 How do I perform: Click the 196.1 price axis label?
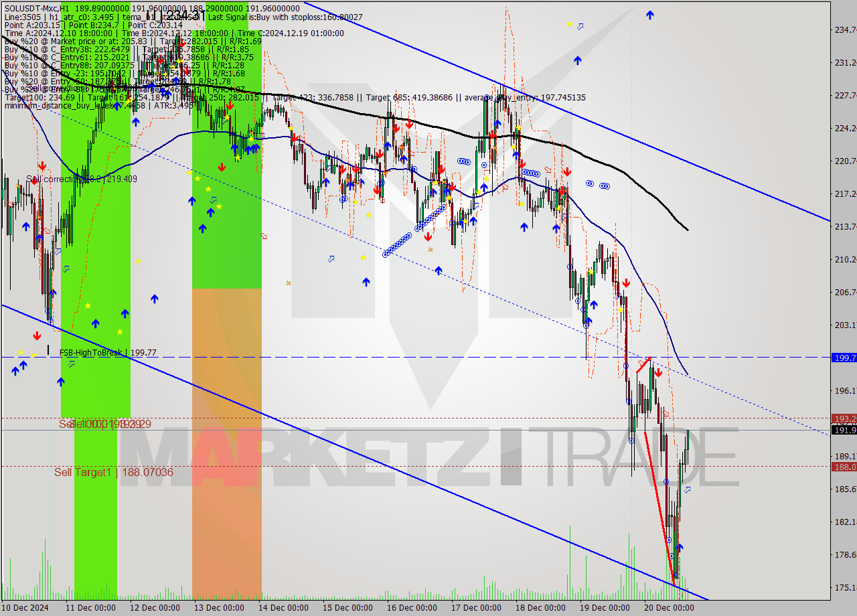845,390
